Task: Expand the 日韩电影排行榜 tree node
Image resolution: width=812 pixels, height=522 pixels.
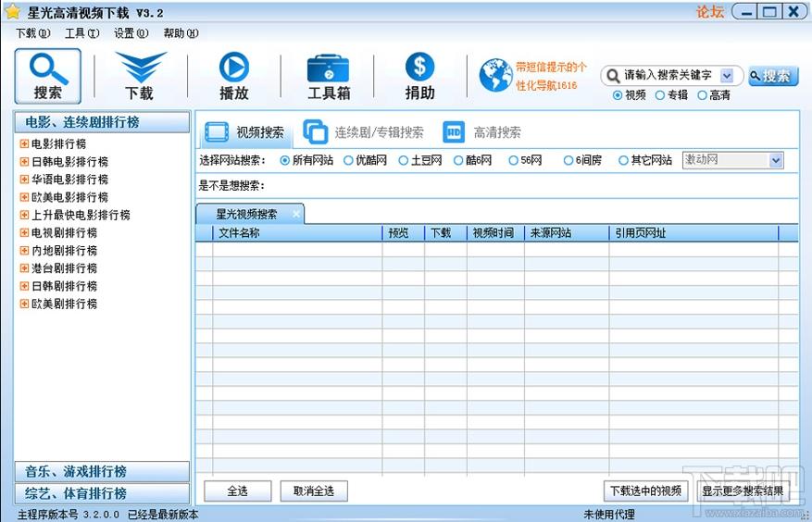Action: (24, 162)
